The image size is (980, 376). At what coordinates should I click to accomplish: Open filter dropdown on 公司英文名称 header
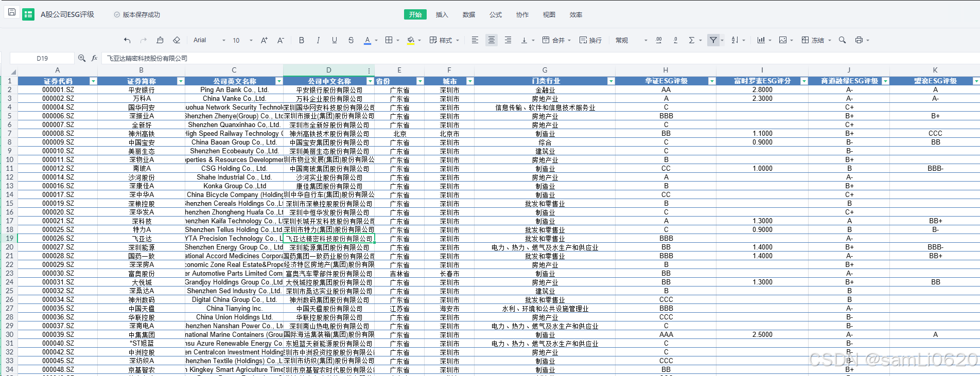(279, 81)
